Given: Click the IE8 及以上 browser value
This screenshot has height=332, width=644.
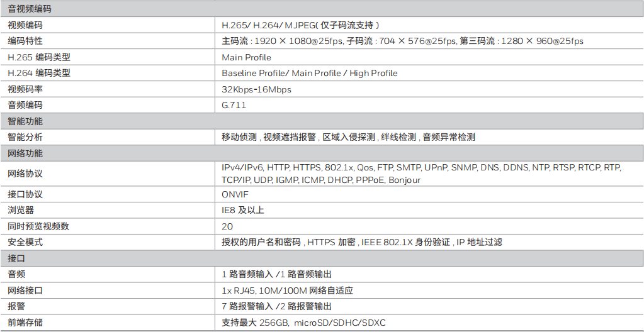Looking at the screenshot, I should coord(243,210).
